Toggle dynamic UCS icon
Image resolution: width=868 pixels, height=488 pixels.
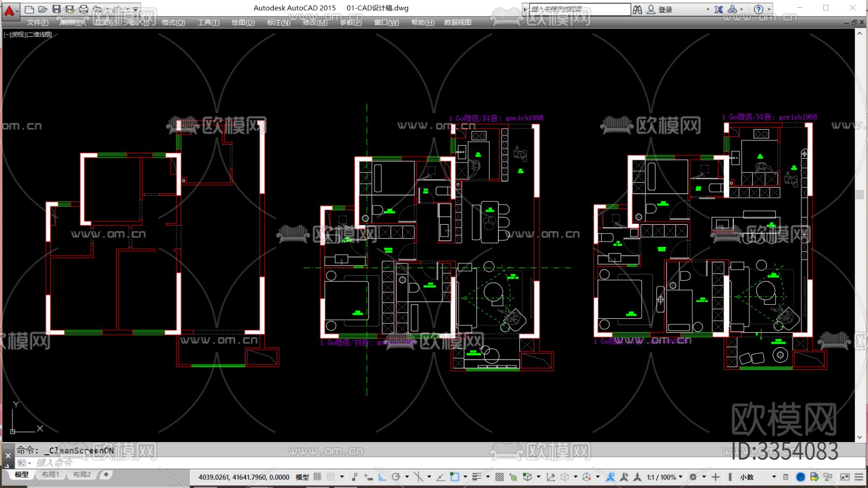point(550,477)
